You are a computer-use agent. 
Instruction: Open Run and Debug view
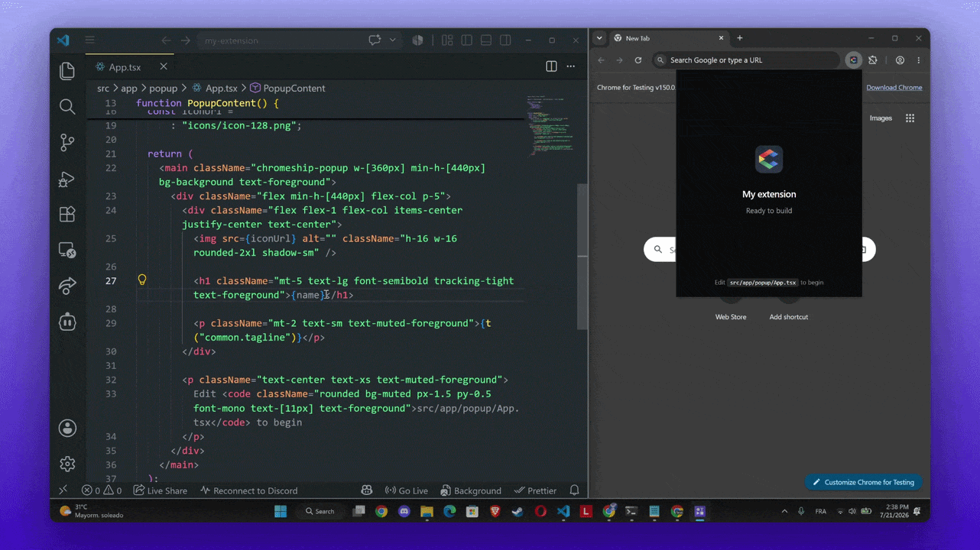(x=67, y=179)
